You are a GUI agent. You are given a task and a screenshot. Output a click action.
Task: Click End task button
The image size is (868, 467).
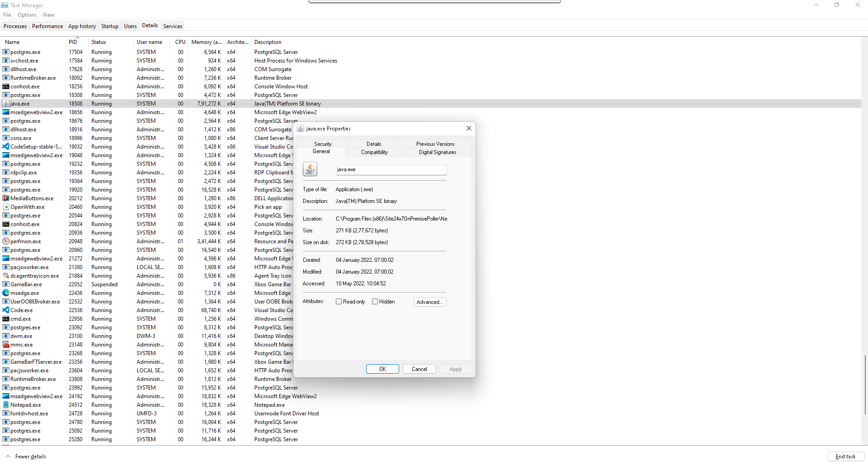pos(845,457)
